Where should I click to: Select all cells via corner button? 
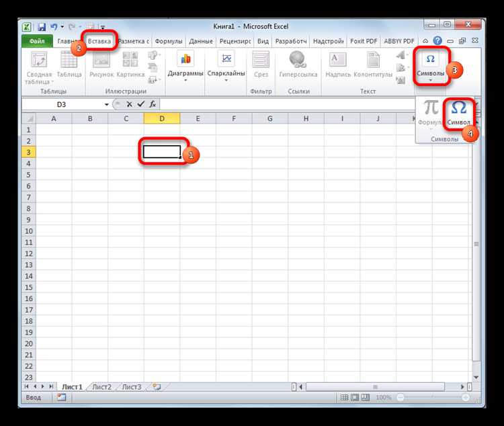(x=29, y=119)
